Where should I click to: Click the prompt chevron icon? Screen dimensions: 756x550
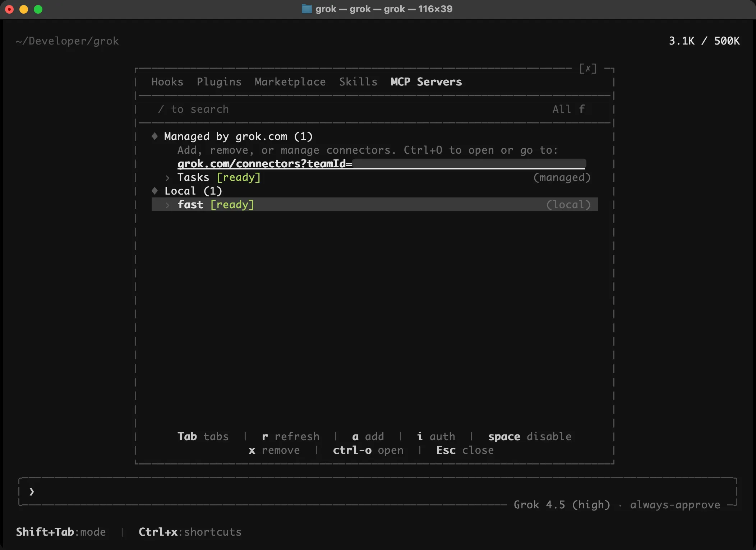pos(32,491)
